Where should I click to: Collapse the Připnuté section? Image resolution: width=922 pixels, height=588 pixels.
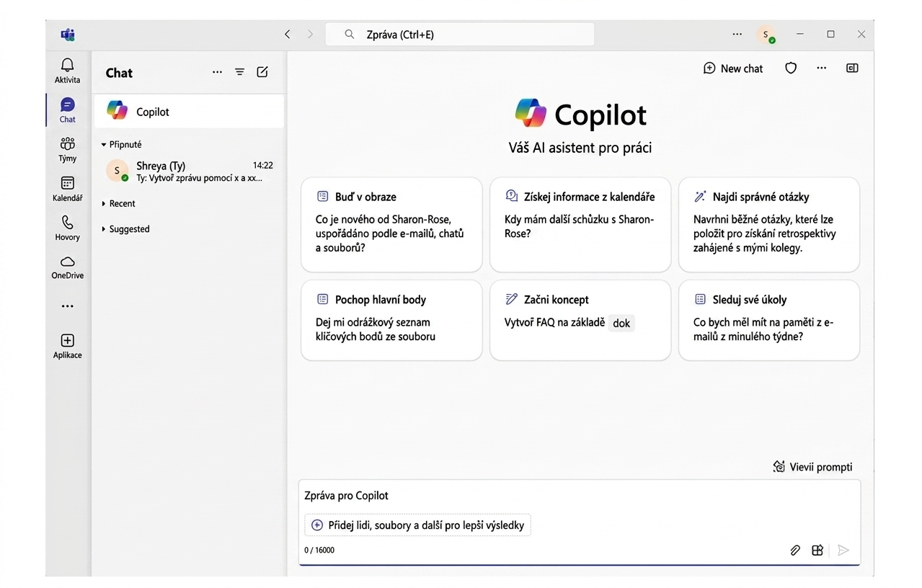(122, 144)
